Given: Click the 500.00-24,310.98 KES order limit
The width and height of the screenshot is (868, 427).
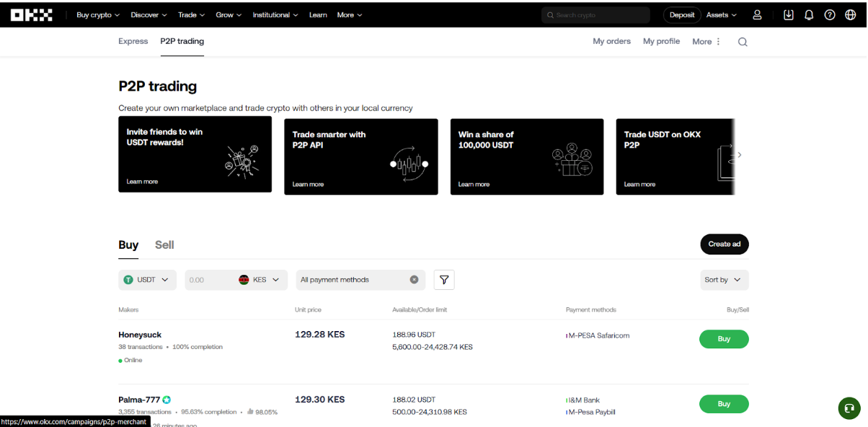Looking at the screenshot, I should point(430,412).
